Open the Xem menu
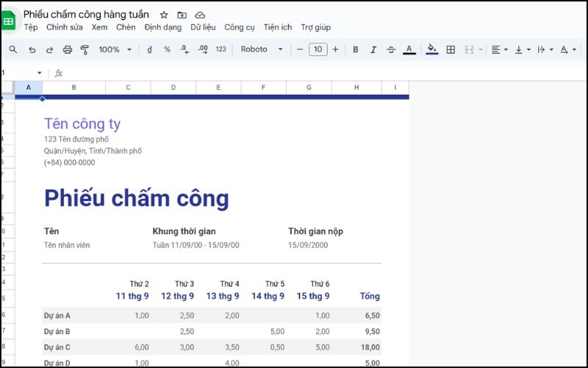This screenshot has width=588, height=368. click(x=99, y=27)
